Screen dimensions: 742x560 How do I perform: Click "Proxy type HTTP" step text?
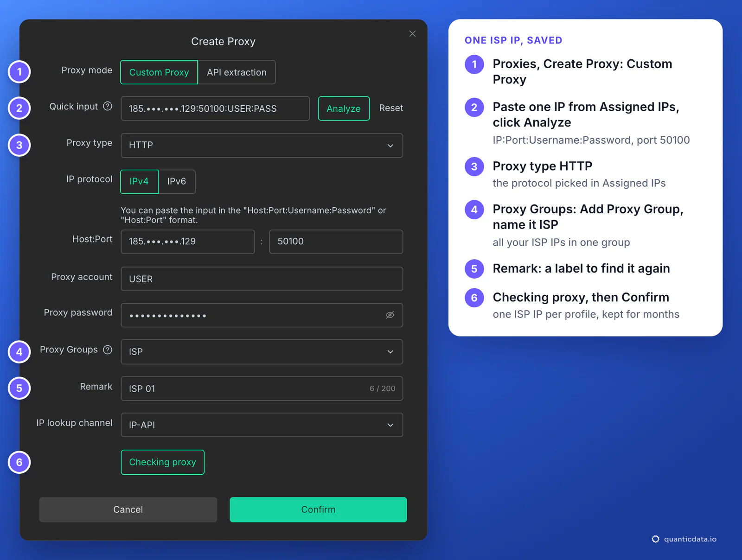(x=543, y=166)
